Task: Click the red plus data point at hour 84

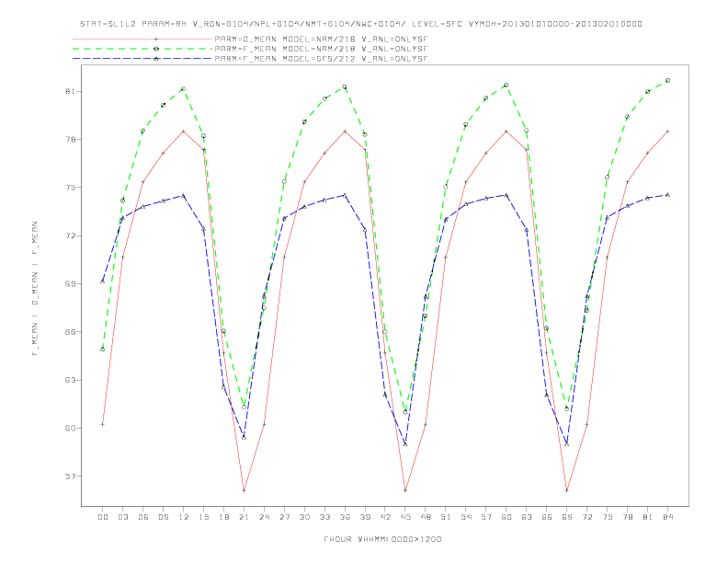Action: click(x=668, y=132)
